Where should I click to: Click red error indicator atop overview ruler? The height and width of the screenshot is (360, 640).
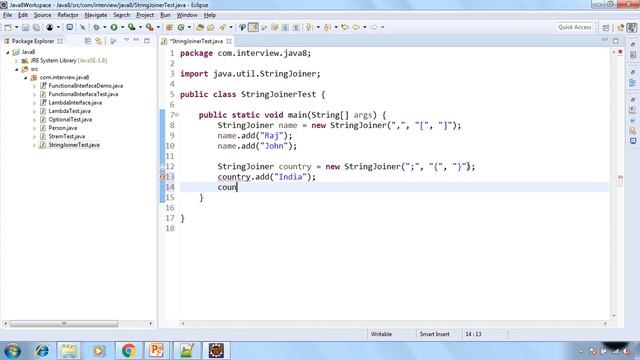click(x=620, y=52)
